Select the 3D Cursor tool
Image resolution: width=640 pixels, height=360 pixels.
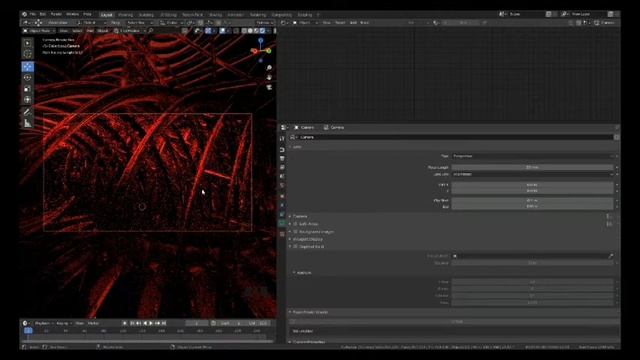[27, 54]
